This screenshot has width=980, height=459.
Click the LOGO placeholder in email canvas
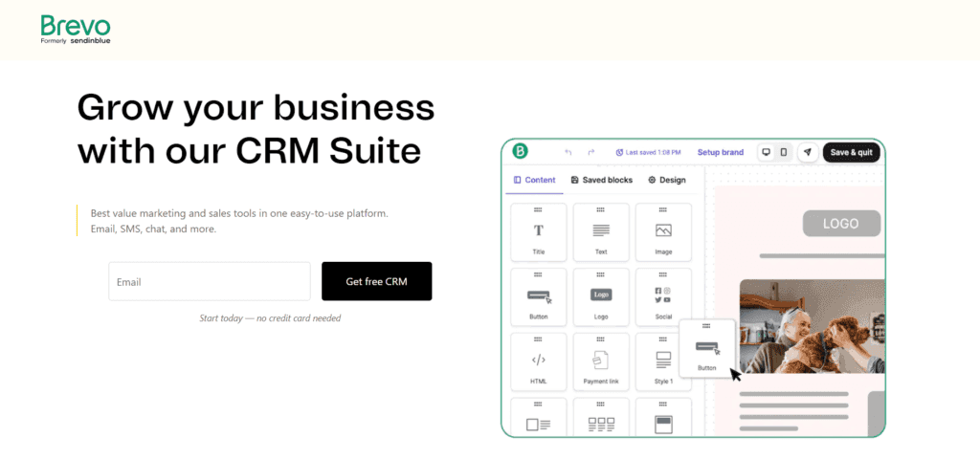pyautogui.click(x=841, y=224)
